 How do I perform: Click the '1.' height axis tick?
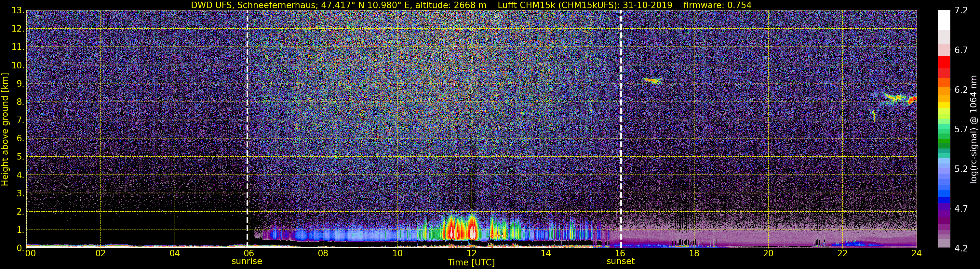20,230
